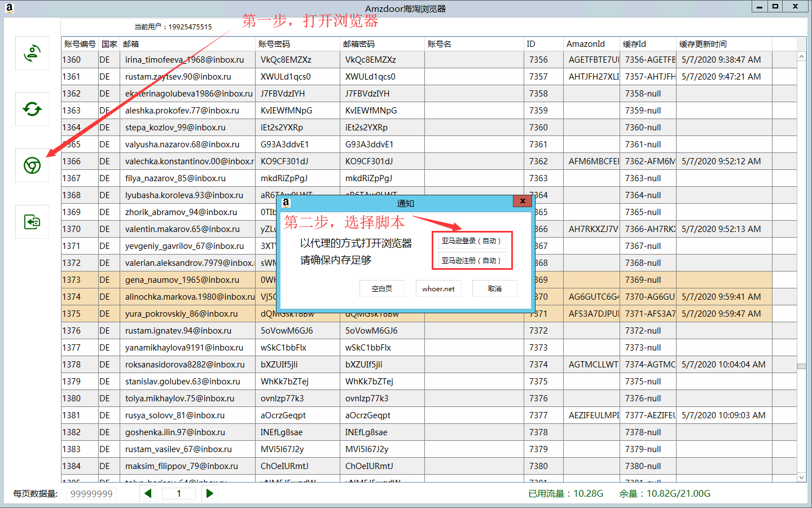This screenshot has width=812, height=508.
Task: Click the table's vertical scrollbar up arrow
Action: [x=801, y=56]
